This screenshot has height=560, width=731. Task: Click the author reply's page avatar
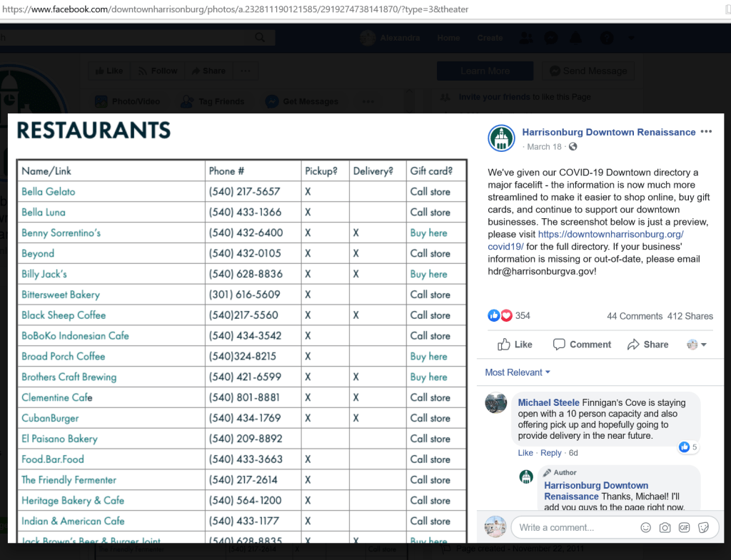point(526,477)
